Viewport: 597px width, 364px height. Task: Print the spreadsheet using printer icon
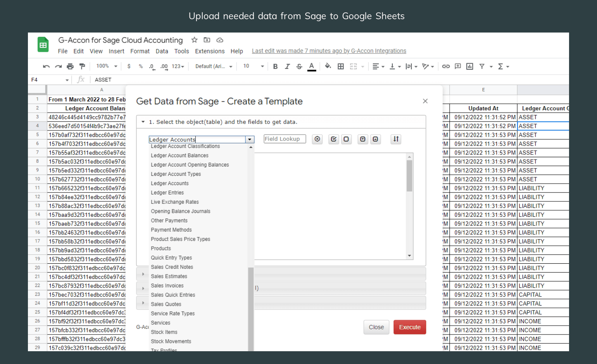pyautogui.click(x=70, y=67)
